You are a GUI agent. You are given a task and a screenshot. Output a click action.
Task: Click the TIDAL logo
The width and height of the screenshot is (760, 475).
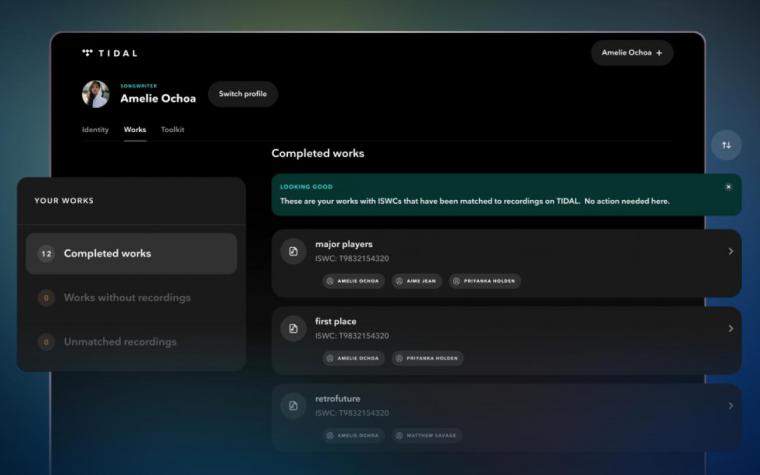[110, 53]
